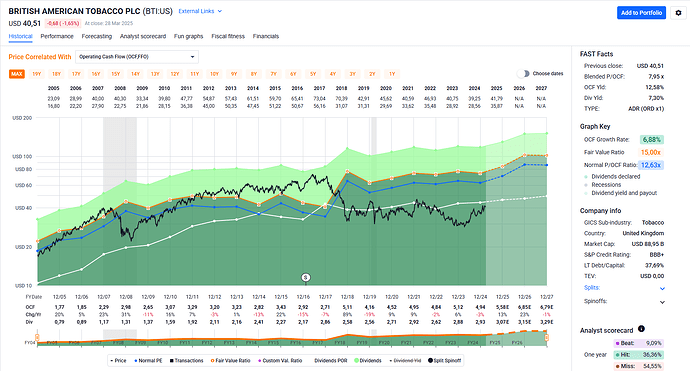This screenshot has height=371, width=690.
Task: Toggle the Choose dates switch
Action: coord(522,73)
